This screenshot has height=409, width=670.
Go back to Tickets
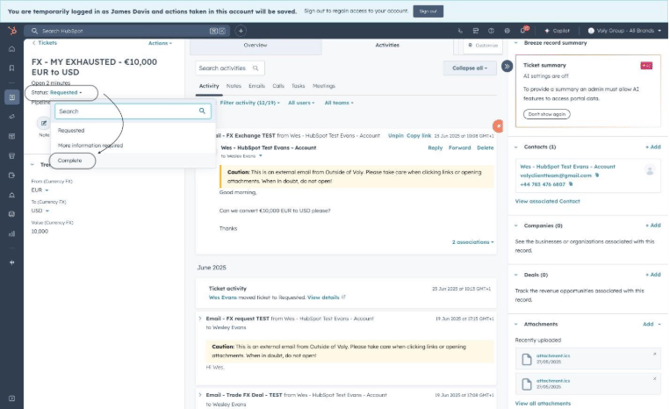click(x=44, y=43)
